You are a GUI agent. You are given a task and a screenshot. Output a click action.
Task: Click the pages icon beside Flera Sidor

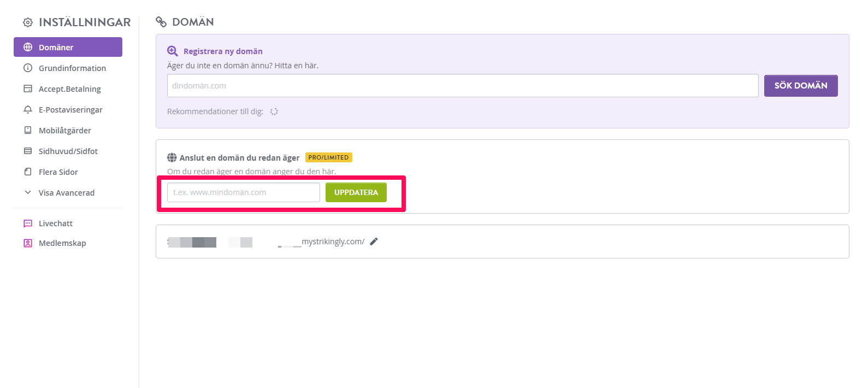click(28, 172)
